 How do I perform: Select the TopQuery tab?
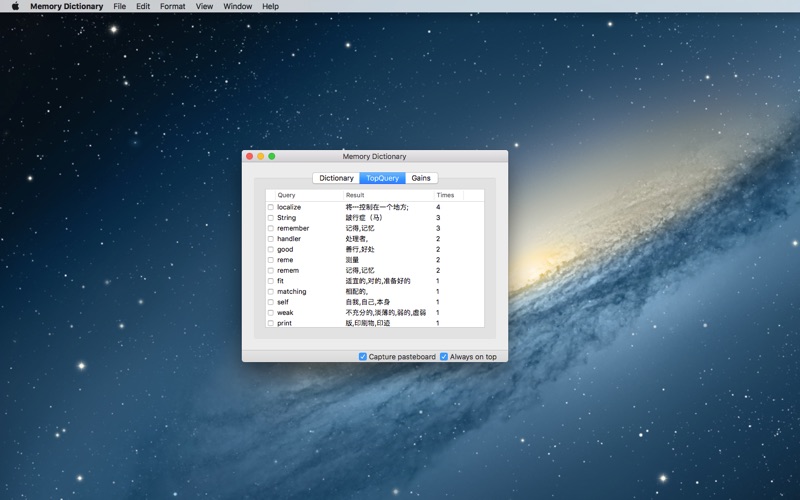(x=383, y=178)
